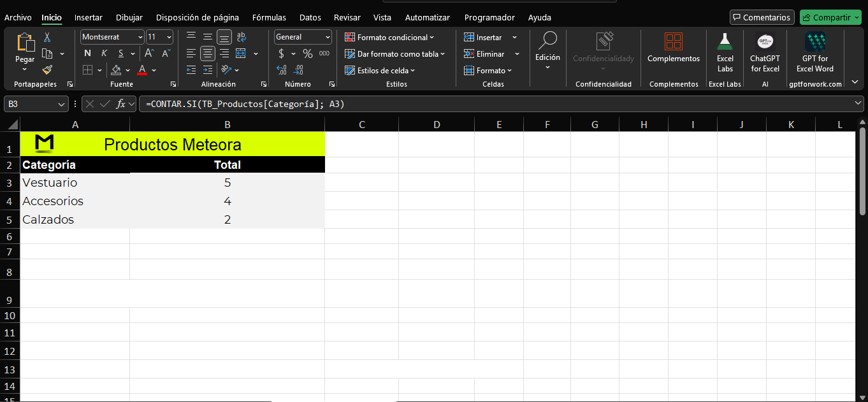Open the Datos ribbon tab

(310, 18)
